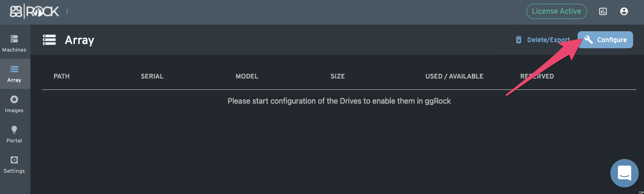Sort by USED / AVAILABLE column
Viewport: 644px width, 194px height.
[x=454, y=76]
